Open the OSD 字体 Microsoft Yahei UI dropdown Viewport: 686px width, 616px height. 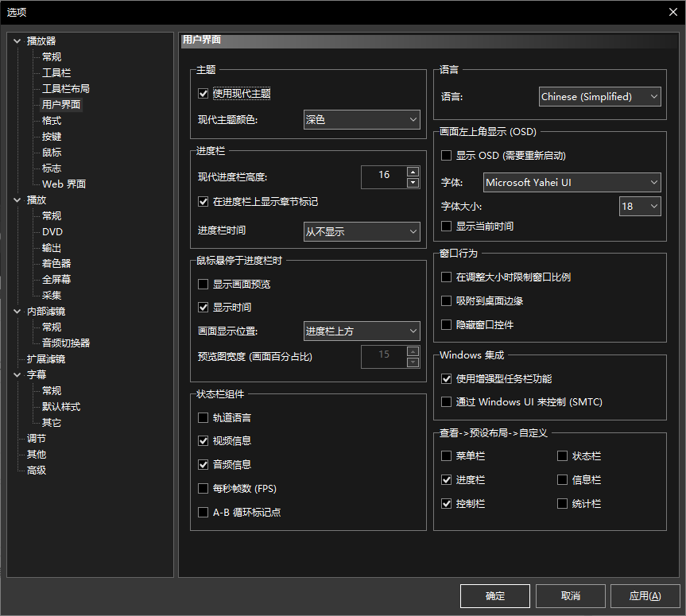click(572, 183)
